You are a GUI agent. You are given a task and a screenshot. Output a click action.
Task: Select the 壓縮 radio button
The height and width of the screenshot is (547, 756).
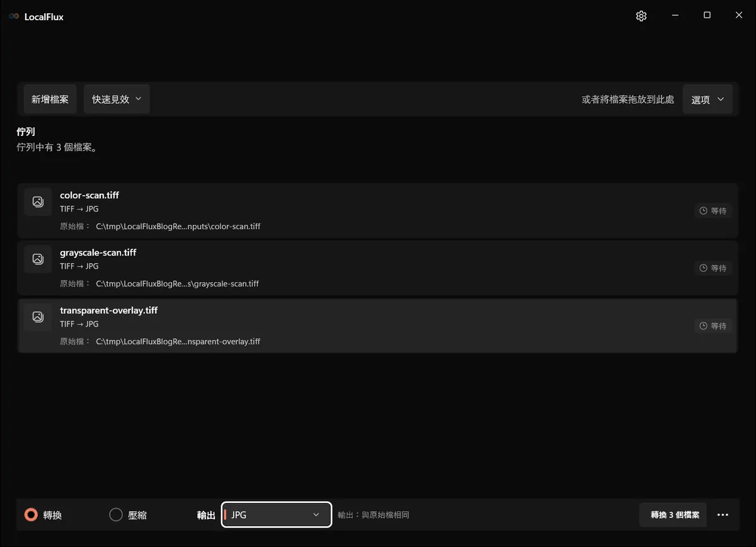pyautogui.click(x=116, y=515)
